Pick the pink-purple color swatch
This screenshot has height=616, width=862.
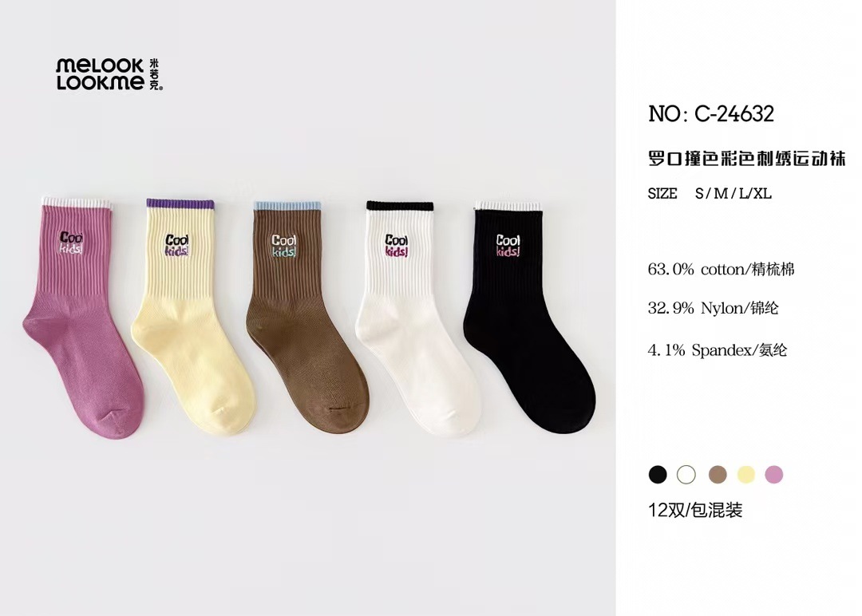[x=773, y=475]
